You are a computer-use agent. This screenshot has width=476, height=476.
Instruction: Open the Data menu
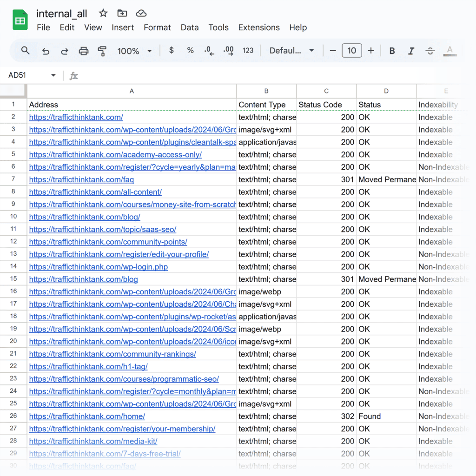tap(190, 27)
